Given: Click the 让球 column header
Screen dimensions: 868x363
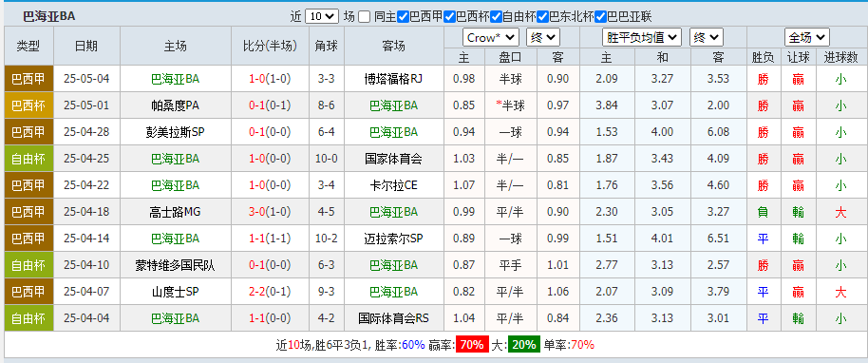Looking at the screenshot, I should tap(798, 57).
